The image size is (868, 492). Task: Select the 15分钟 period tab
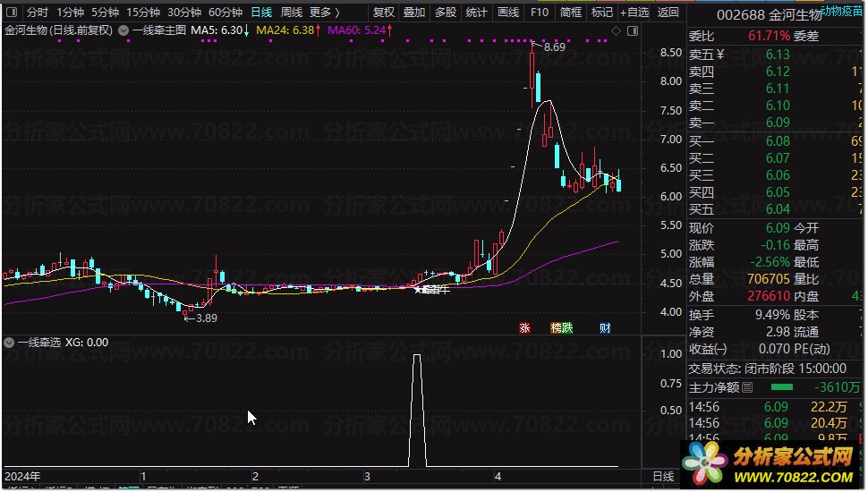(143, 13)
